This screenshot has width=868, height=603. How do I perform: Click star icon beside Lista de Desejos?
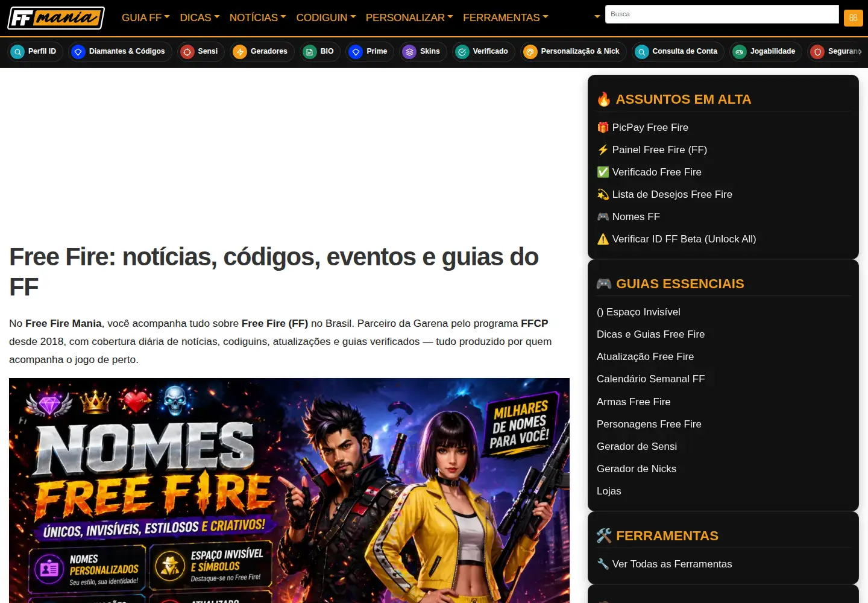pos(603,194)
